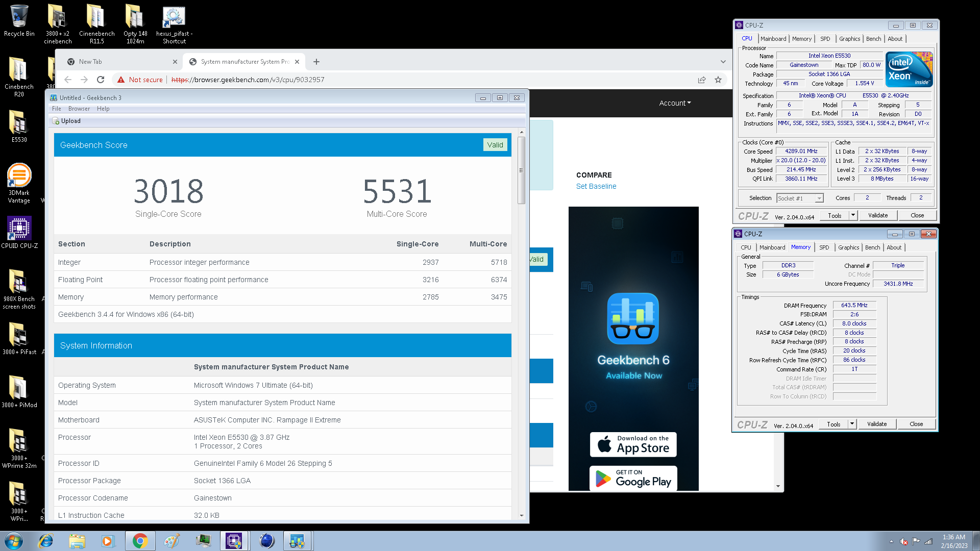The width and height of the screenshot is (980, 551).
Task: Open About tab in lower CPU-Z window
Action: pos(894,247)
